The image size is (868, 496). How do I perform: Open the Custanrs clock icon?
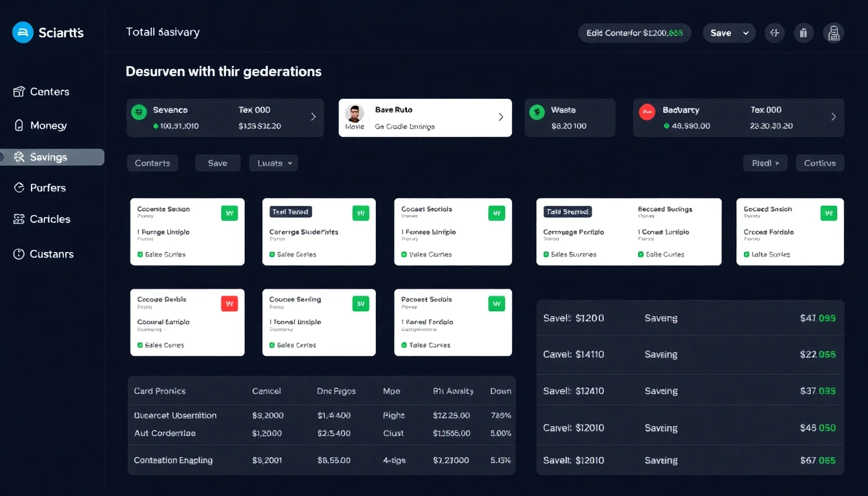(x=19, y=254)
